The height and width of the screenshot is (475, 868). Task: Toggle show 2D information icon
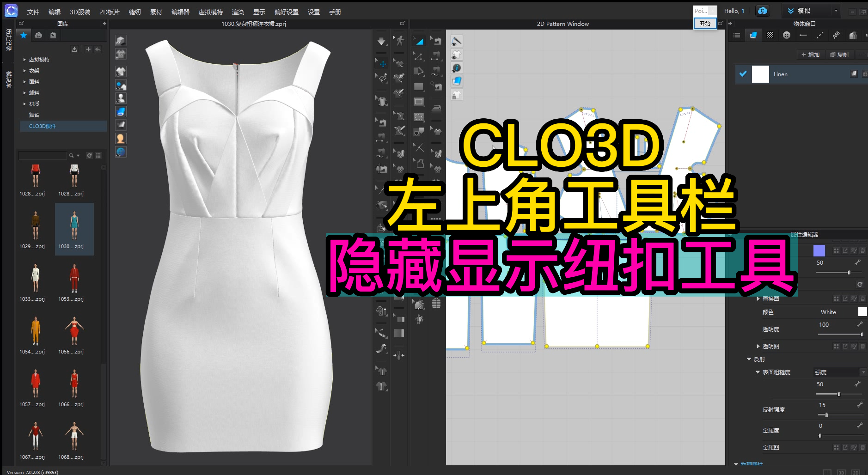pos(457,68)
